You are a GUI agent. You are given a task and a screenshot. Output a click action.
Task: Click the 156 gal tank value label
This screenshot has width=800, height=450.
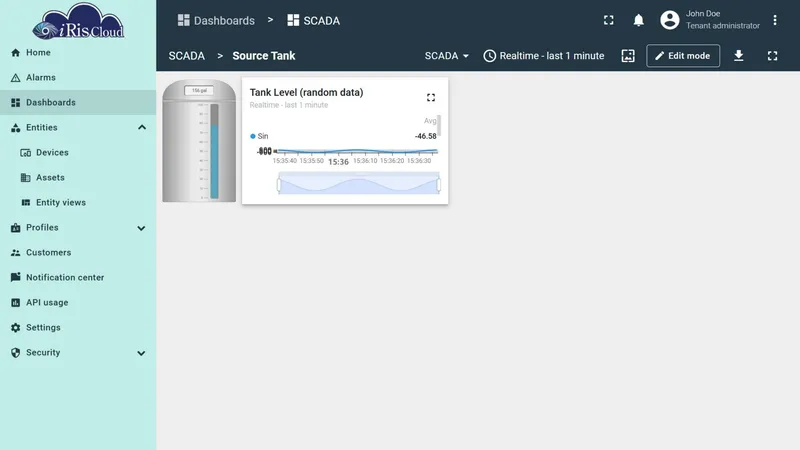(x=199, y=90)
